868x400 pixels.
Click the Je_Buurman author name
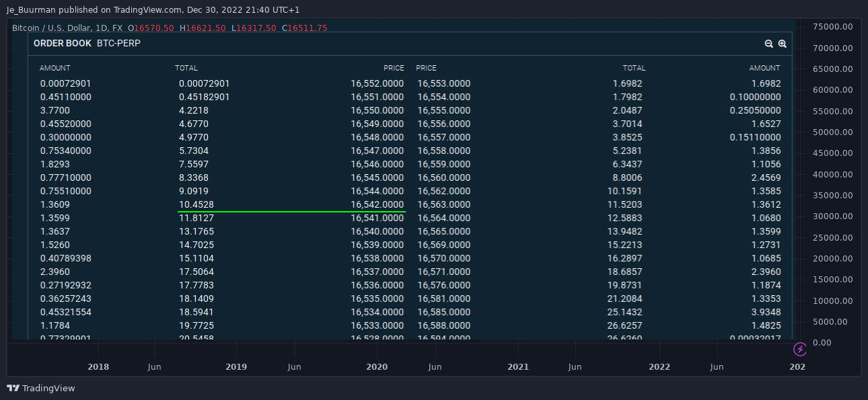click(32, 10)
